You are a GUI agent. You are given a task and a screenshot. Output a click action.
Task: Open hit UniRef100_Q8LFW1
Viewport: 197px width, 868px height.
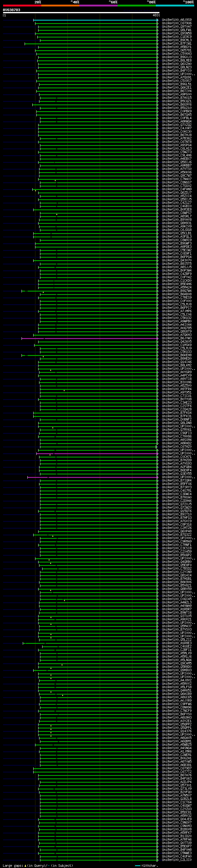[177, 30]
